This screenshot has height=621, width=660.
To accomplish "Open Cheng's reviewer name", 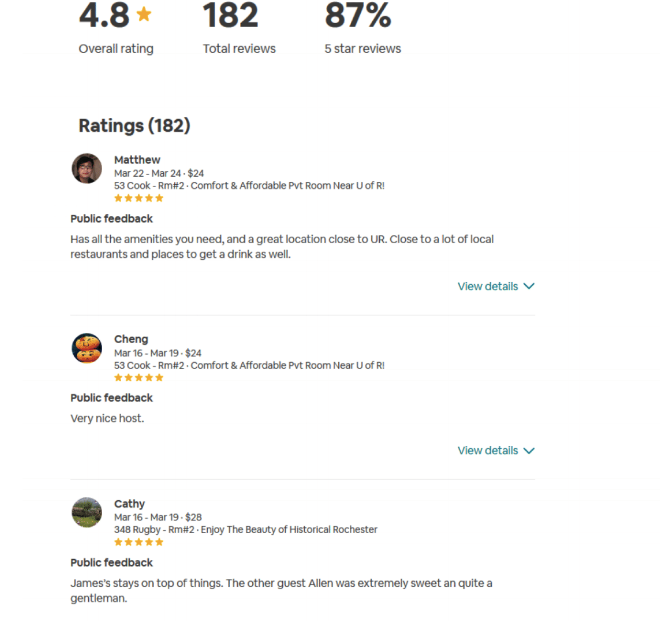I will (x=131, y=339).
